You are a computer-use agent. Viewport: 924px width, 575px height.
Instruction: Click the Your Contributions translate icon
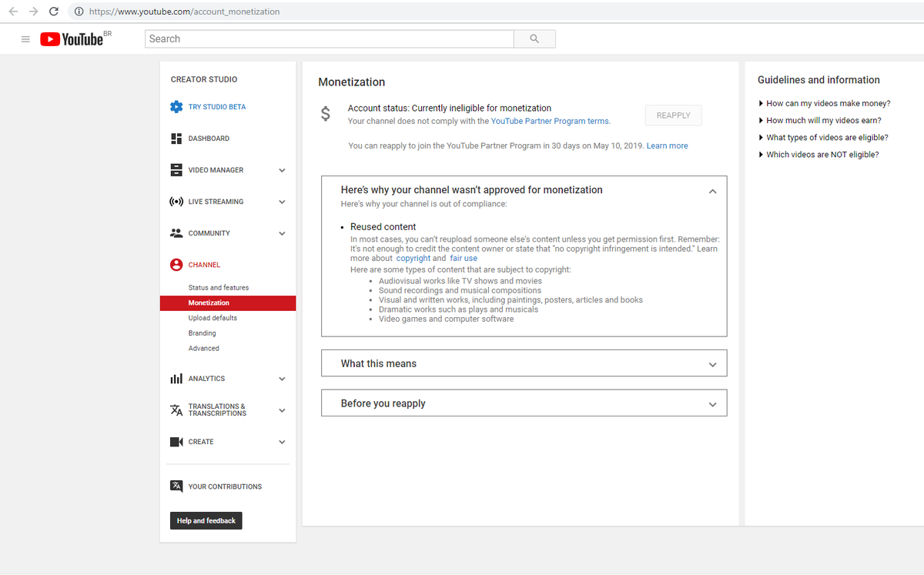[x=176, y=486]
